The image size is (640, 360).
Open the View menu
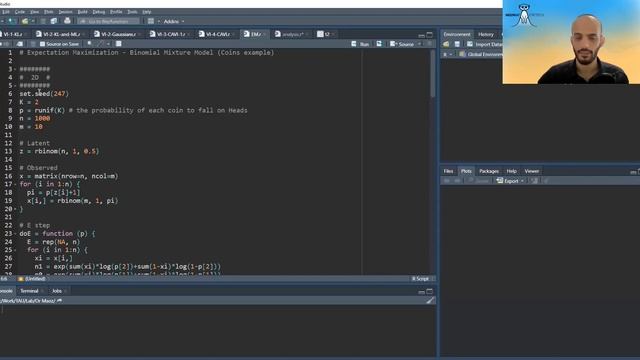[x=35, y=12]
